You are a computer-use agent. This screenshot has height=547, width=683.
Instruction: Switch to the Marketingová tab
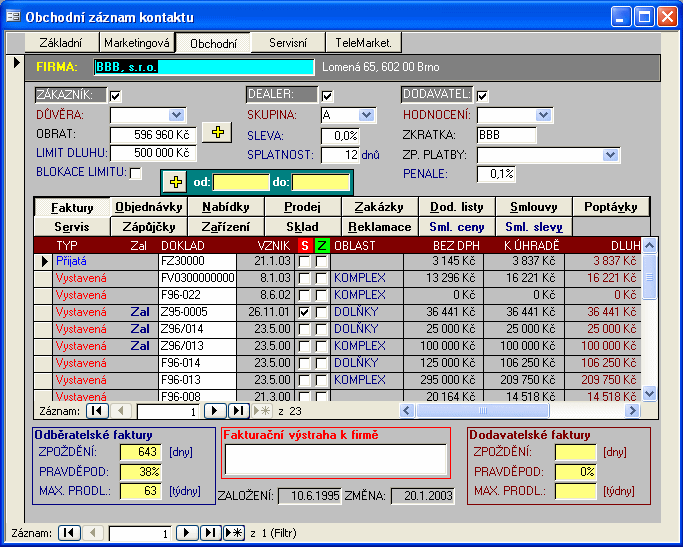coord(137,43)
